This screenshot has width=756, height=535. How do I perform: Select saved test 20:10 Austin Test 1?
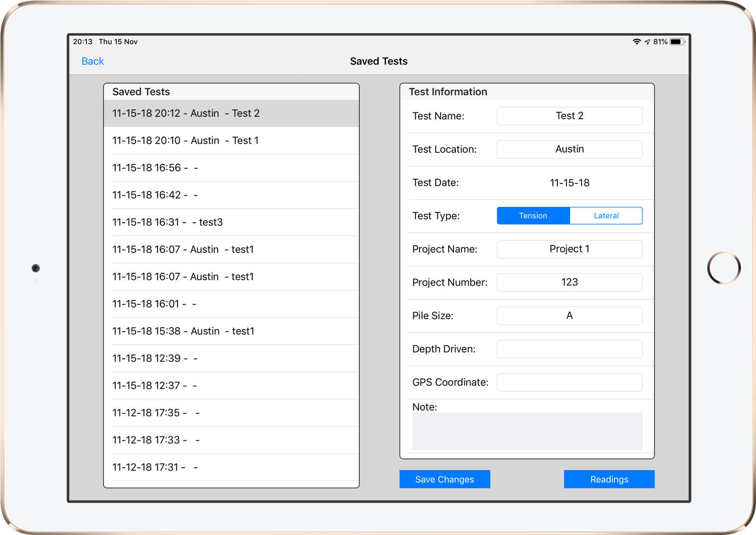(231, 141)
